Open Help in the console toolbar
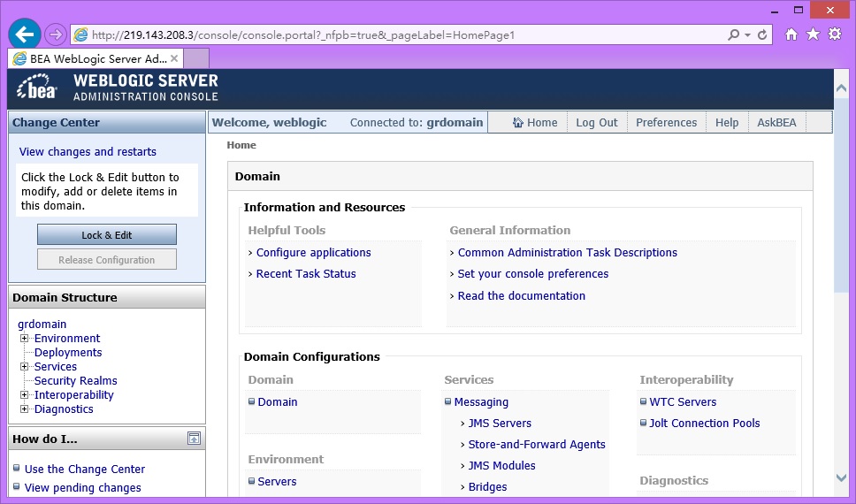Viewport: 856px width, 504px height. point(727,123)
